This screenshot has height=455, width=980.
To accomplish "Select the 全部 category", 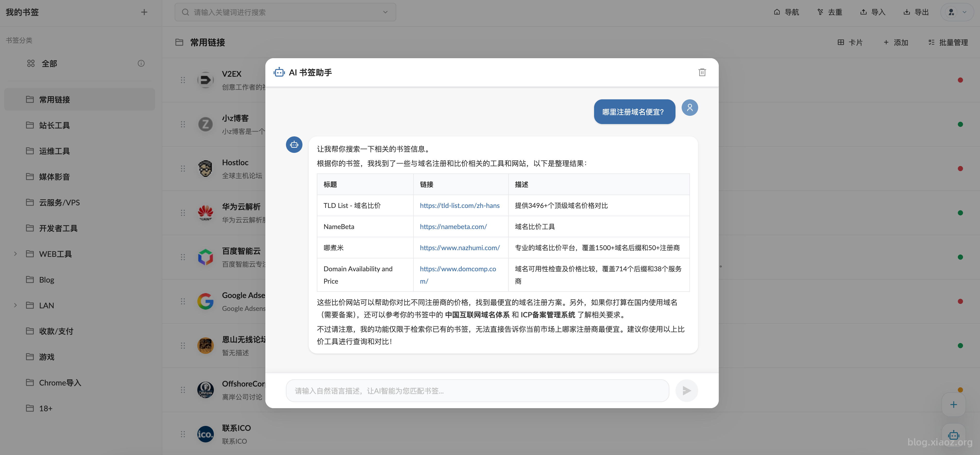I will pyautogui.click(x=80, y=64).
